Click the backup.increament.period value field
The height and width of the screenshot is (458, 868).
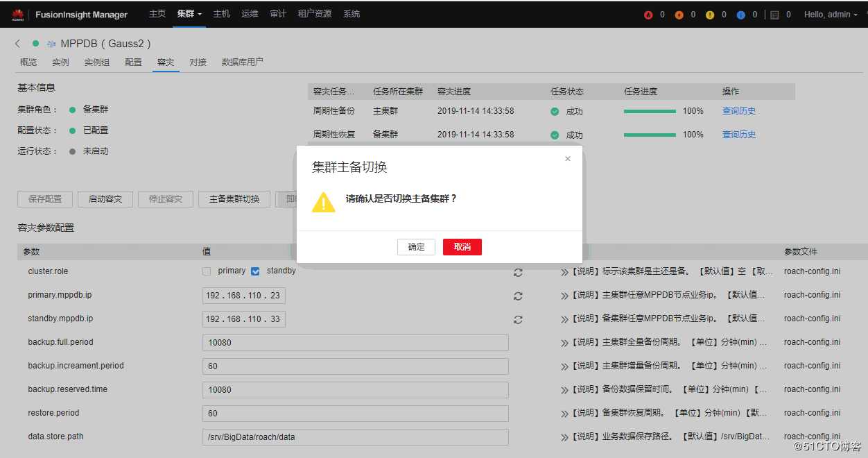[x=356, y=366]
